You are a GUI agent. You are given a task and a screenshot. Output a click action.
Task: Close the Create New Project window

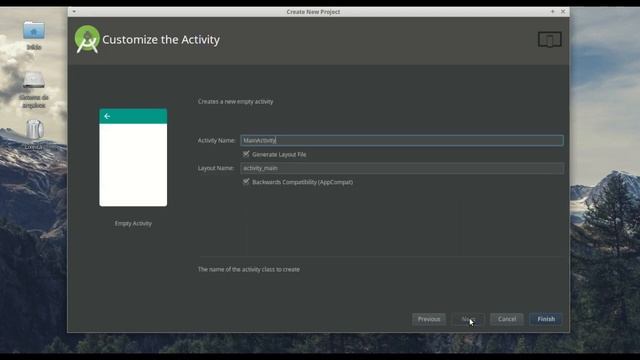(563, 11)
